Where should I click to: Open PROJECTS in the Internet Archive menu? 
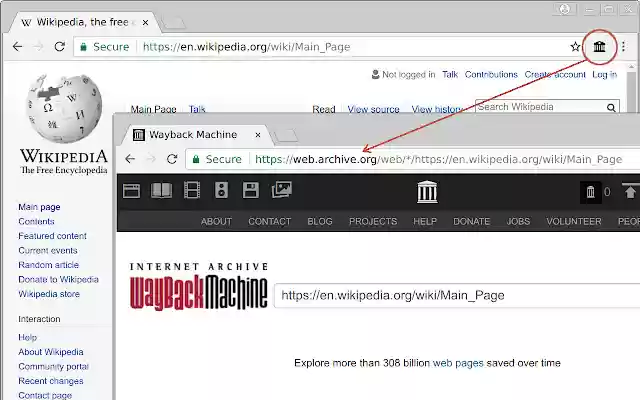[373, 222]
